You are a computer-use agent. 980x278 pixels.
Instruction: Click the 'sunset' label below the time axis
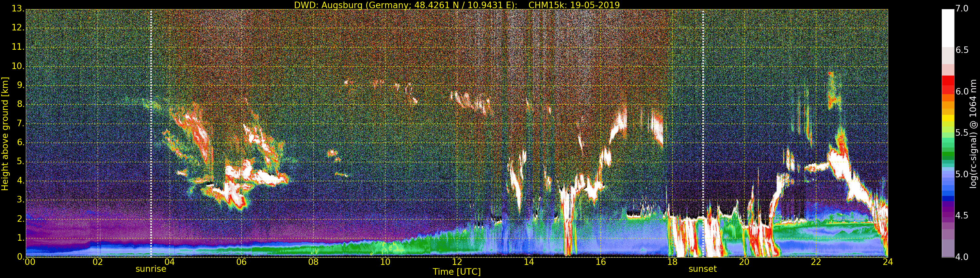click(x=702, y=269)
